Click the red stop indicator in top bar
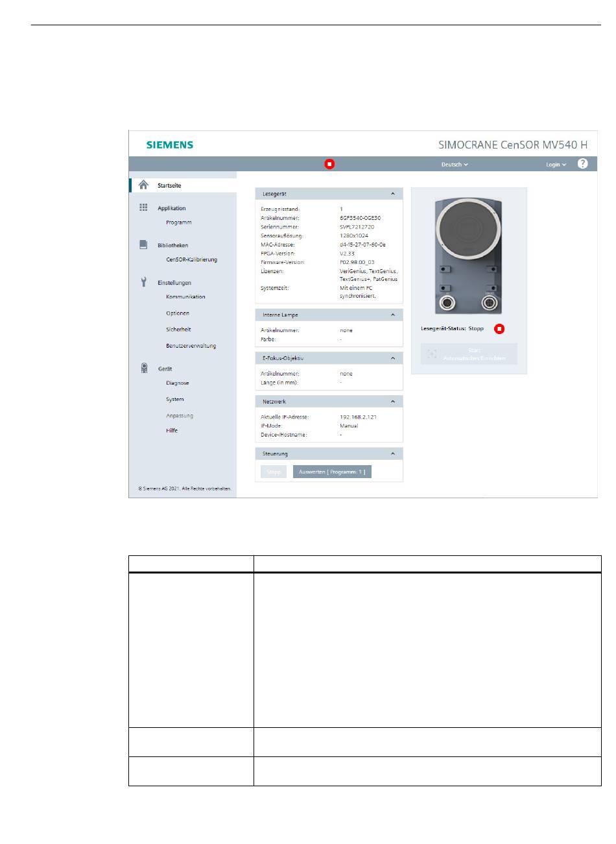Screen dimensions: 616x844 click(x=329, y=164)
